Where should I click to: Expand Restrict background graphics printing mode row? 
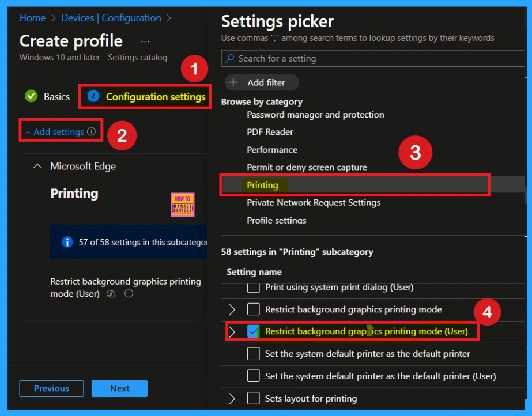[232, 309]
